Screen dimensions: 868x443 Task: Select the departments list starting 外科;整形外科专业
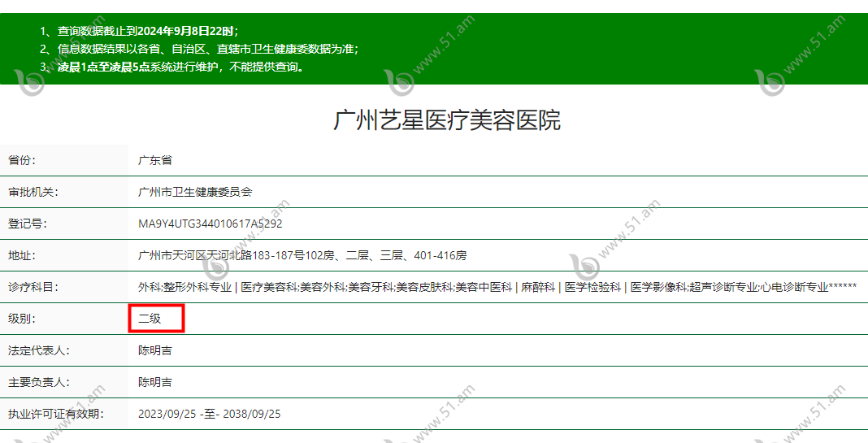[497, 287]
